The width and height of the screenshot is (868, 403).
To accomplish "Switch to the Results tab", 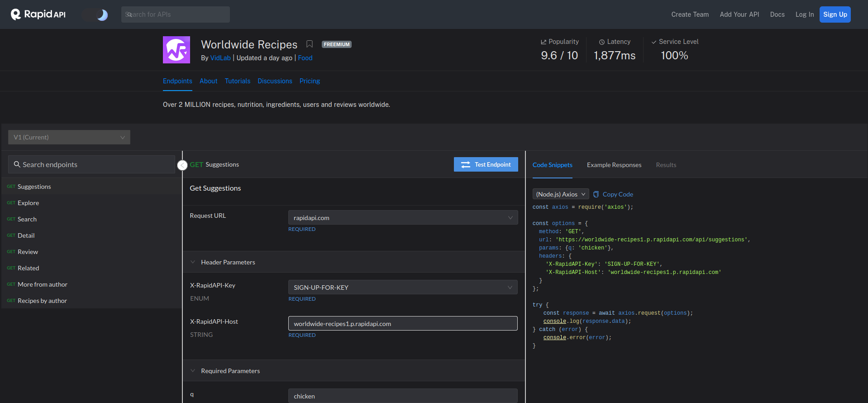I will [666, 165].
